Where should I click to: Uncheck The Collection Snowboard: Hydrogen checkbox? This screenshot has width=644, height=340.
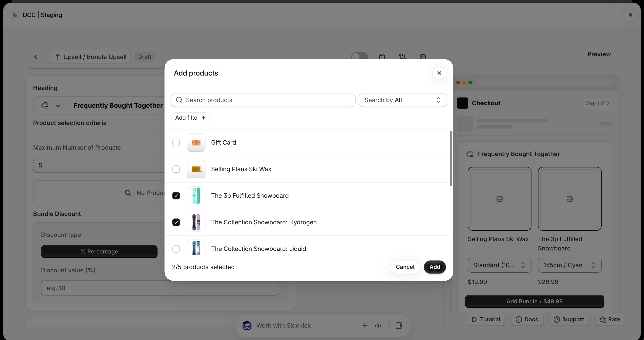(176, 222)
